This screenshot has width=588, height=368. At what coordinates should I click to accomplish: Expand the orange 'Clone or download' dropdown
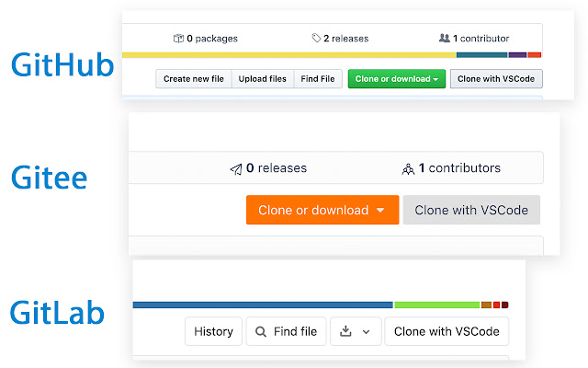tap(322, 210)
